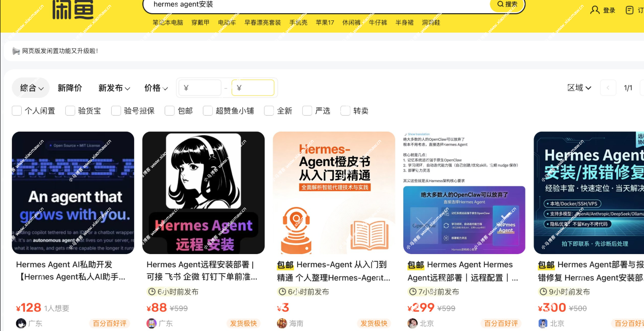Click the 苹果17 suggested search
The height and width of the screenshot is (331, 644).
point(325,23)
